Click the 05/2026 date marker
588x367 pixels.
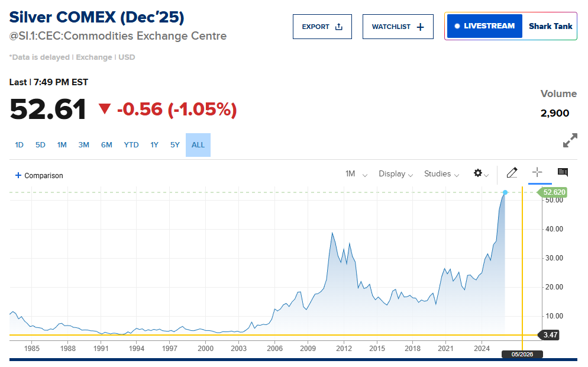(x=522, y=354)
